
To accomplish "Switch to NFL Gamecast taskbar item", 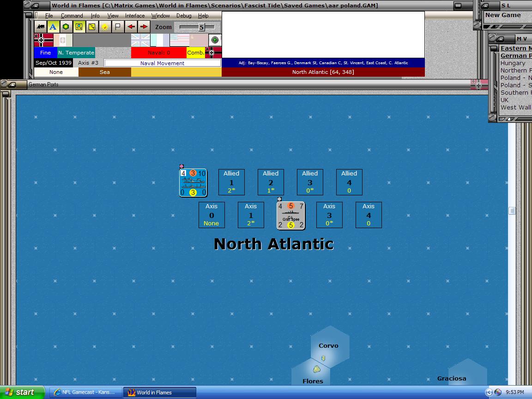I will [86, 392].
